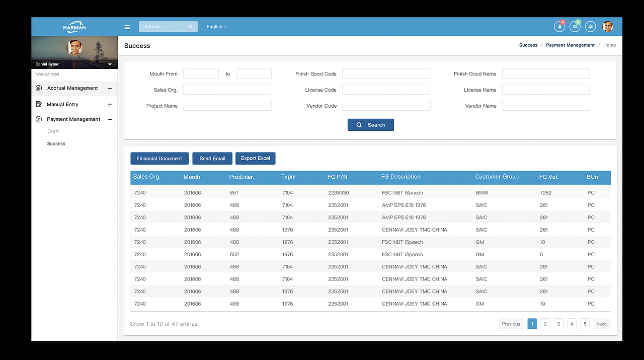The image size is (644, 360).
Task: Go to the Previous page
Action: pyautogui.click(x=511, y=324)
